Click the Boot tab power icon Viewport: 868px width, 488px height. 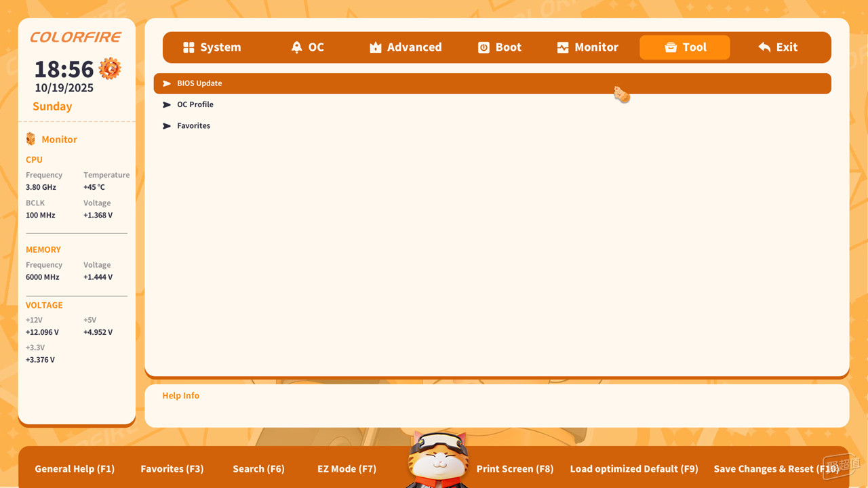[x=484, y=47]
